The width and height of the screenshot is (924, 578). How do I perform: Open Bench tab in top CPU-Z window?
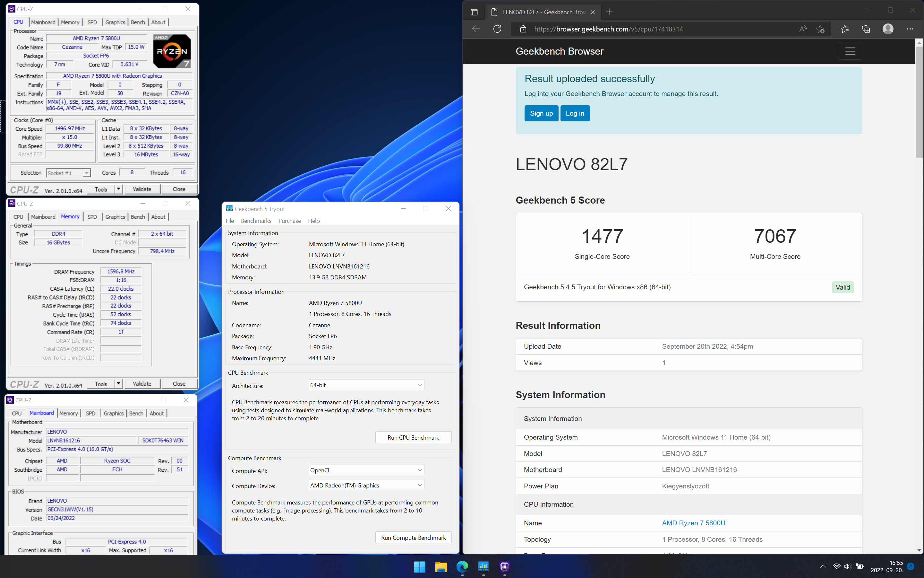pyautogui.click(x=138, y=22)
